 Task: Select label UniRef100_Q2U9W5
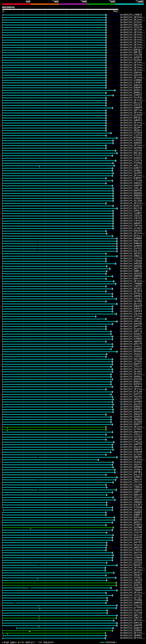pos(131,527)
